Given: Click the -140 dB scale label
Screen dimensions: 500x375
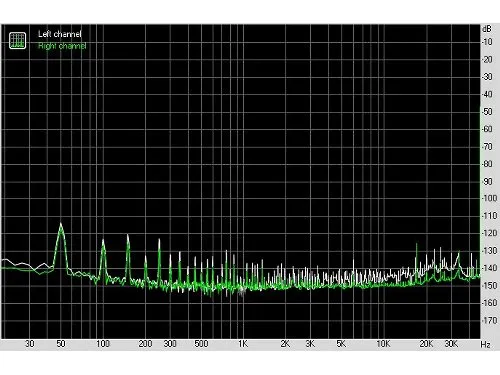Looking at the screenshot, I should (489, 268).
